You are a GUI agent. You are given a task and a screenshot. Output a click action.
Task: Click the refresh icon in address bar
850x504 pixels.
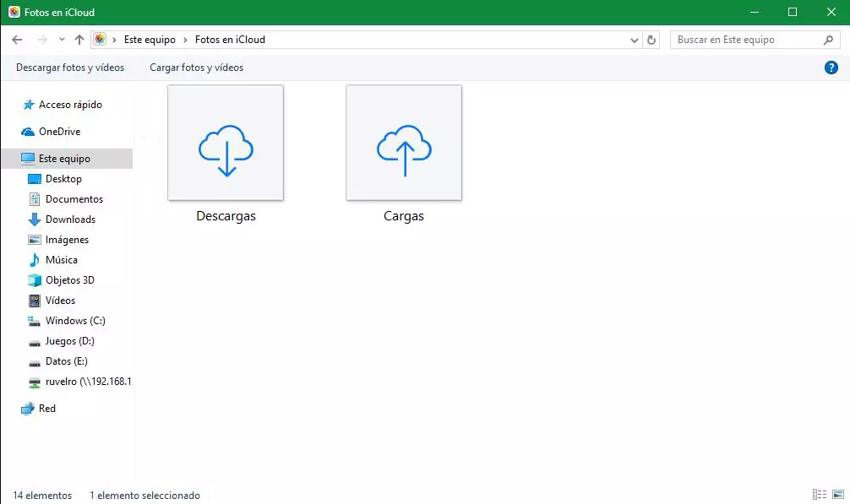pos(651,40)
